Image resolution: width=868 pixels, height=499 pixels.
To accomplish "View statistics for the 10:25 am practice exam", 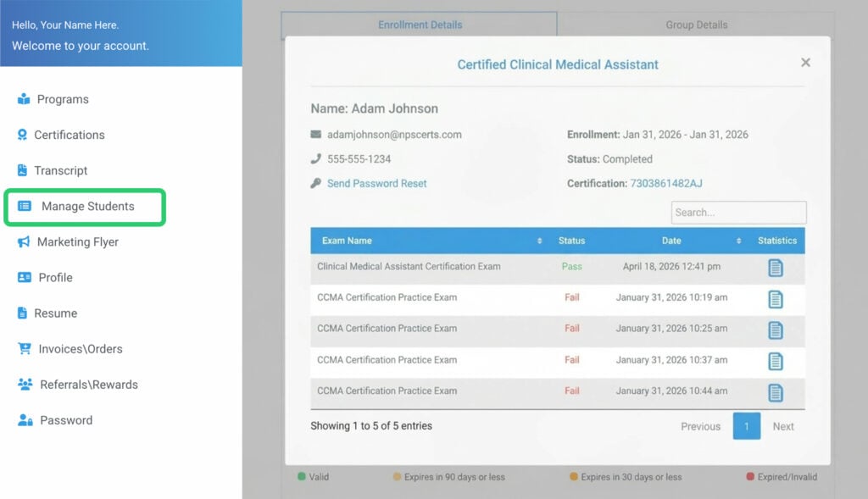I will tap(775, 330).
